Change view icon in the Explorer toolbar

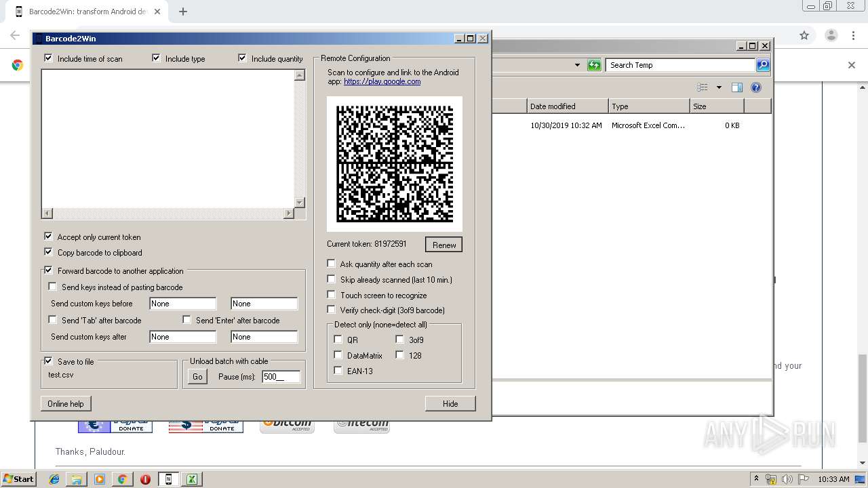[703, 87]
